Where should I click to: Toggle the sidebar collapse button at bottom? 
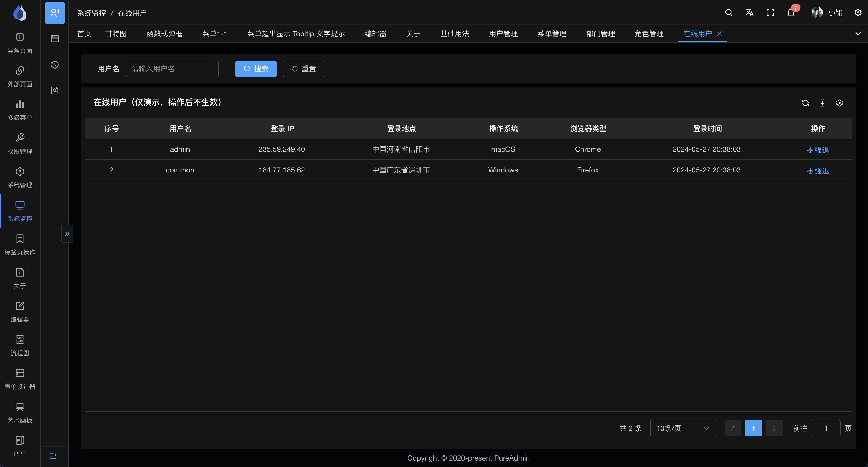tap(54, 456)
